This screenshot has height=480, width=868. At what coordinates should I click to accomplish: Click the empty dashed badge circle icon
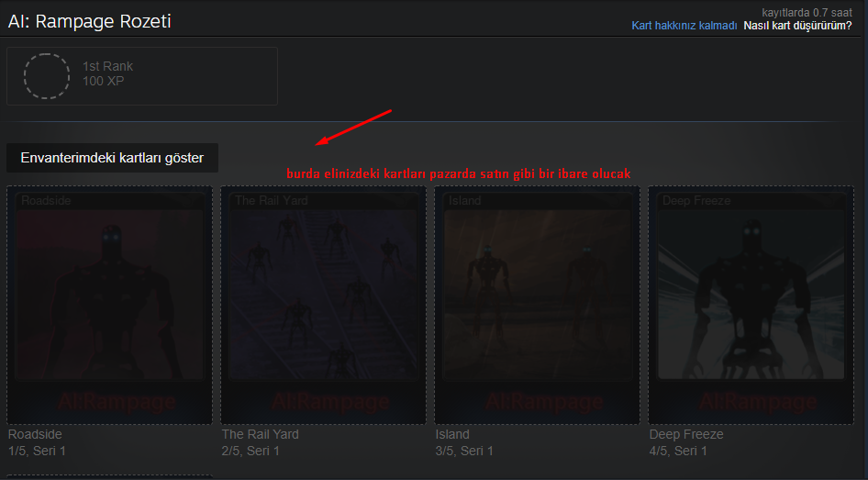[x=47, y=76]
